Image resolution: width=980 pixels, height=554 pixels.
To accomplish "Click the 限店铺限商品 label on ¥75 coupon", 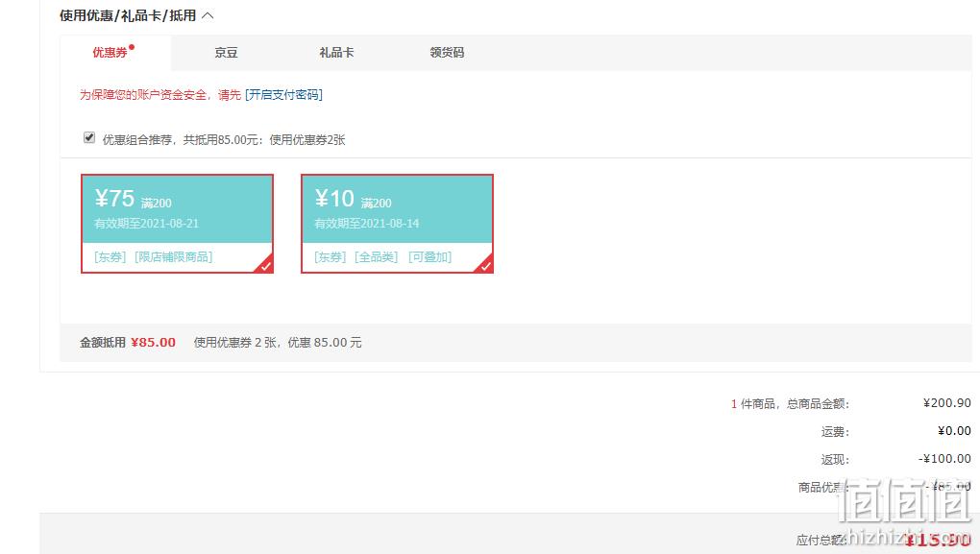I will (174, 256).
